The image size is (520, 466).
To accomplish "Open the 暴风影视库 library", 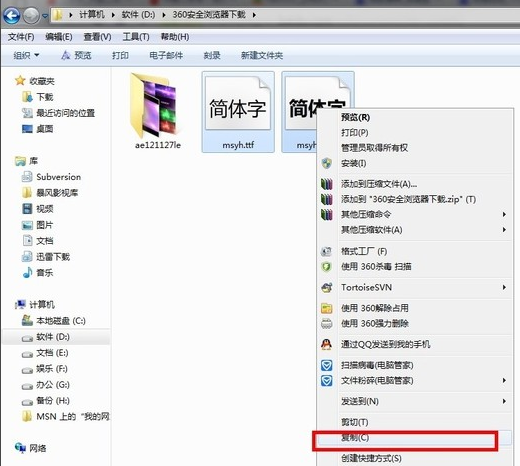I will click(50, 193).
